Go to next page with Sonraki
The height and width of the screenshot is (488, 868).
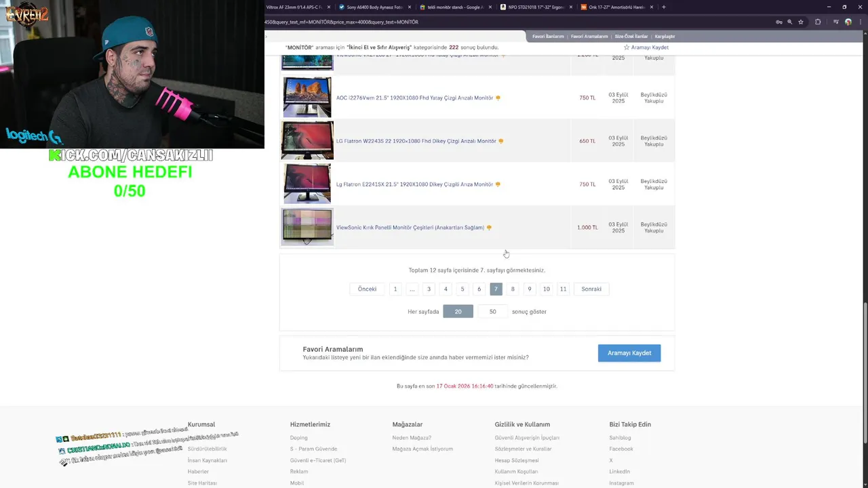coord(591,289)
